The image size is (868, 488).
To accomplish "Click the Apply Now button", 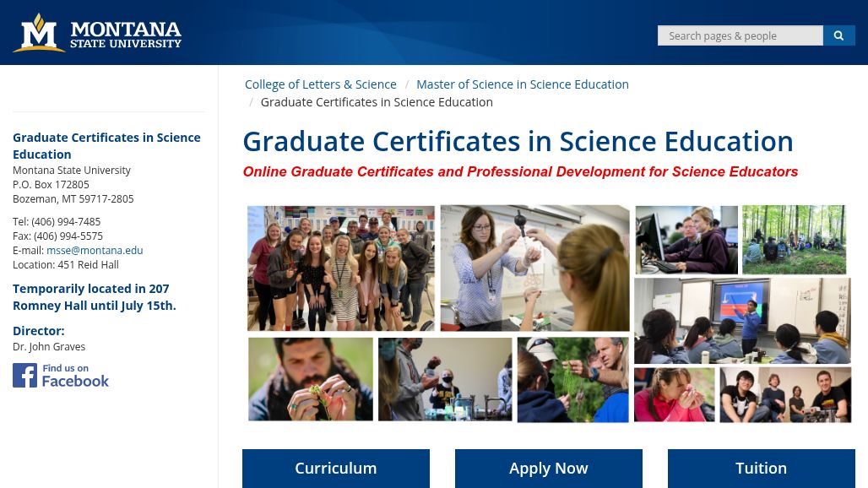I will point(548,468).
